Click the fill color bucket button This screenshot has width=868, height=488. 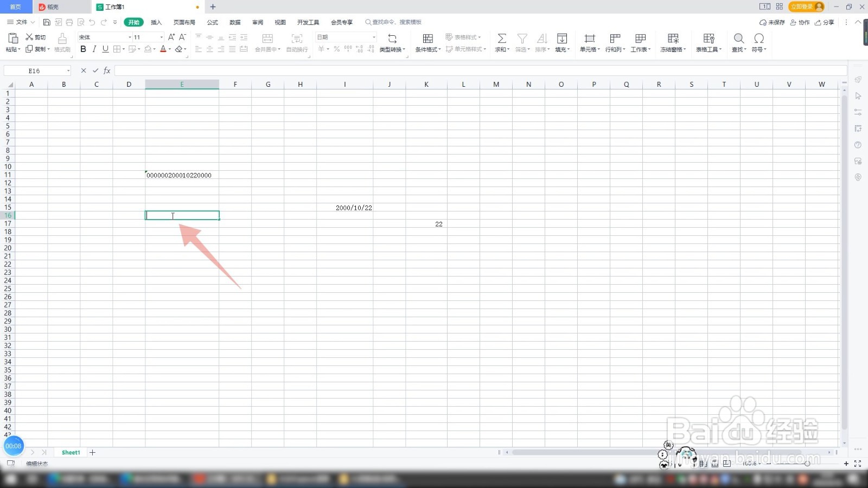click(x=148, y=49)
